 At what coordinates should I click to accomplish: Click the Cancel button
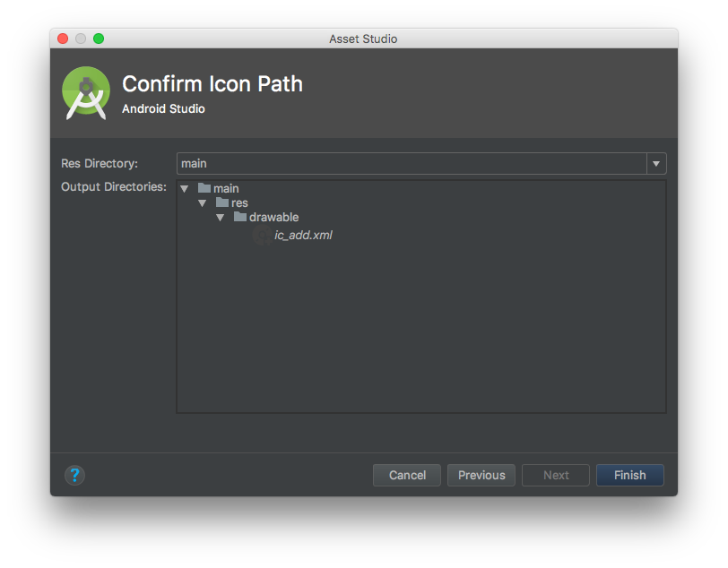(x=407, y=475)
